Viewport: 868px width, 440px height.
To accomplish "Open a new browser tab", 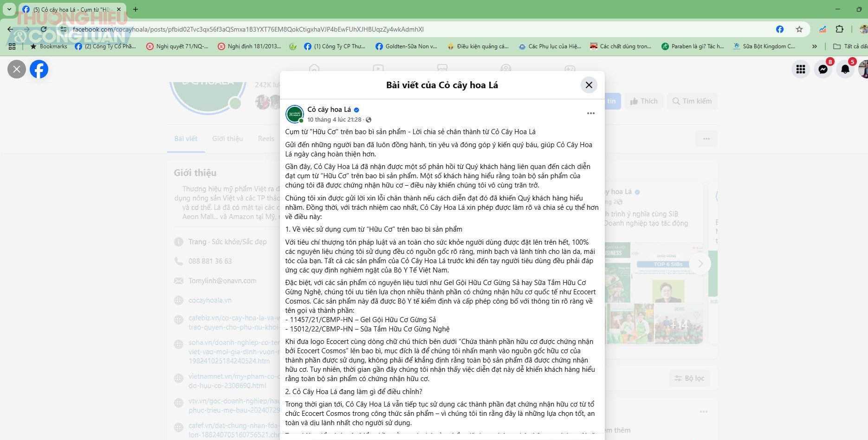I will tap(136, 9).
